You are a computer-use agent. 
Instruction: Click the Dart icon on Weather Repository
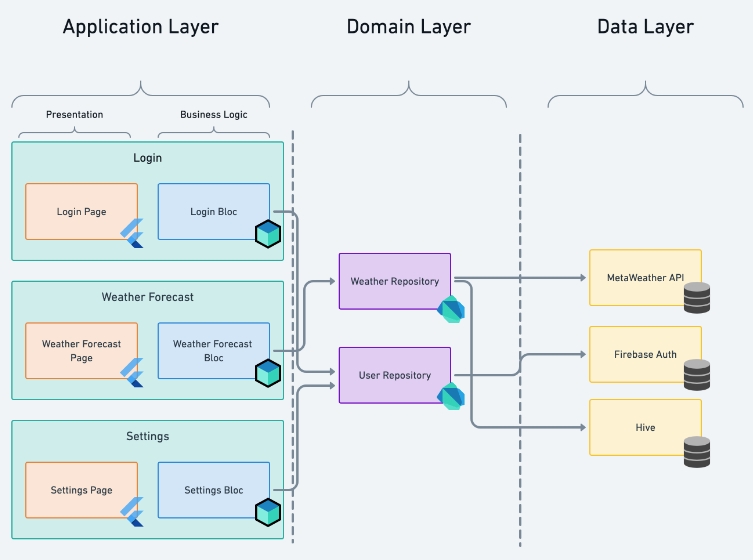450,308
